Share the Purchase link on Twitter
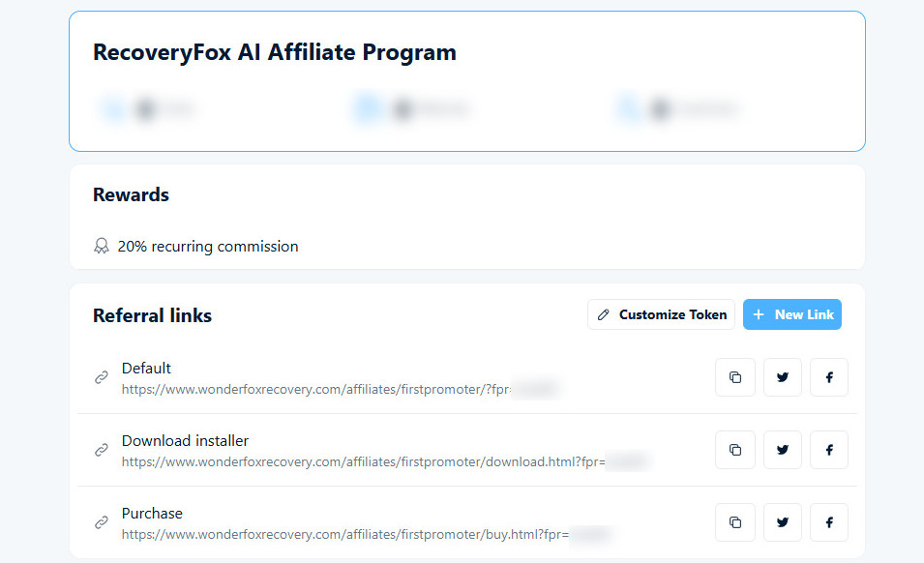The height and width of the screenshot is (563, 924). [x=783, y=522]
